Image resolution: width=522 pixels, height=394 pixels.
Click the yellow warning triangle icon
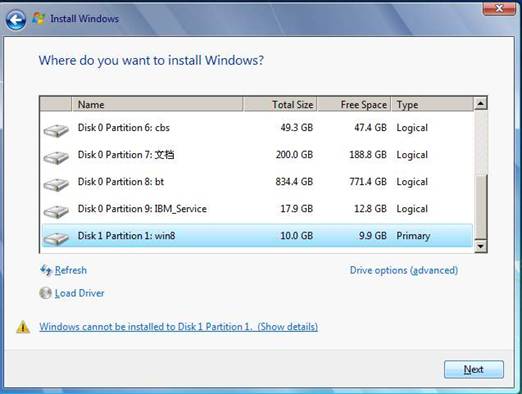[23, 327]
